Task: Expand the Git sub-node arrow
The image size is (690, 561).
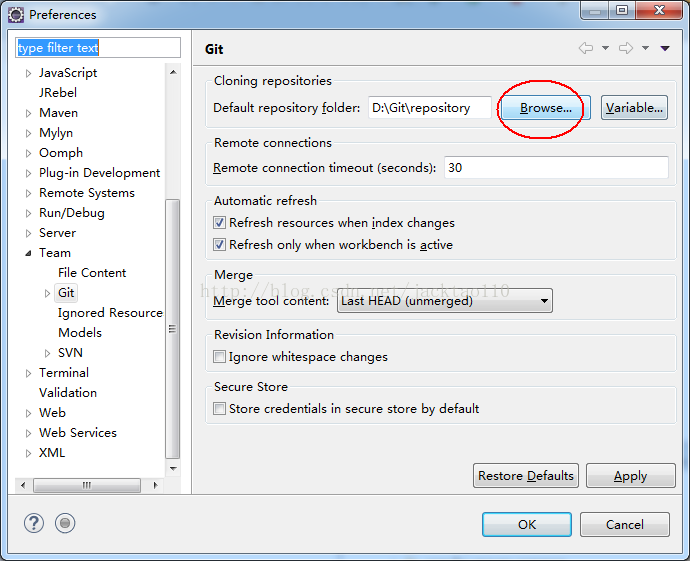Action: tap(48, 293)
